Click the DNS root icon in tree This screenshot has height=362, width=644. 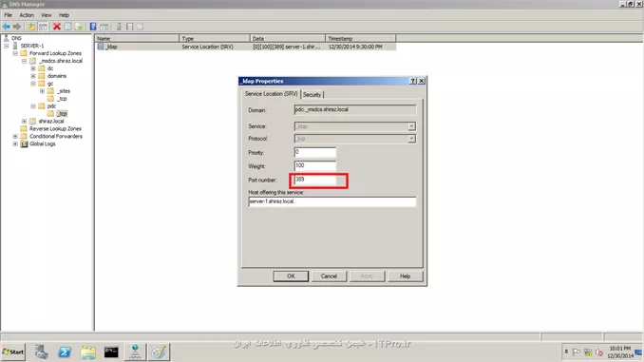pyautogui.click(x=6, y=38)
